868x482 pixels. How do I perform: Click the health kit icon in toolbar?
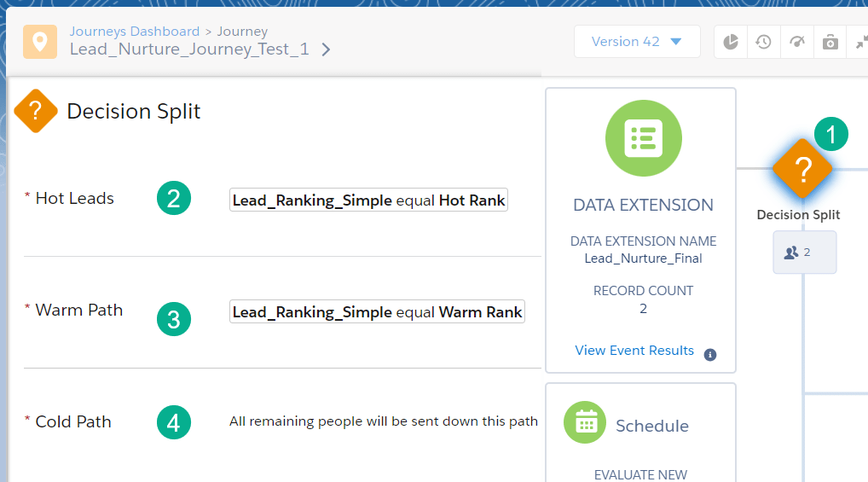pyautogui.click(x=830, y=42)
